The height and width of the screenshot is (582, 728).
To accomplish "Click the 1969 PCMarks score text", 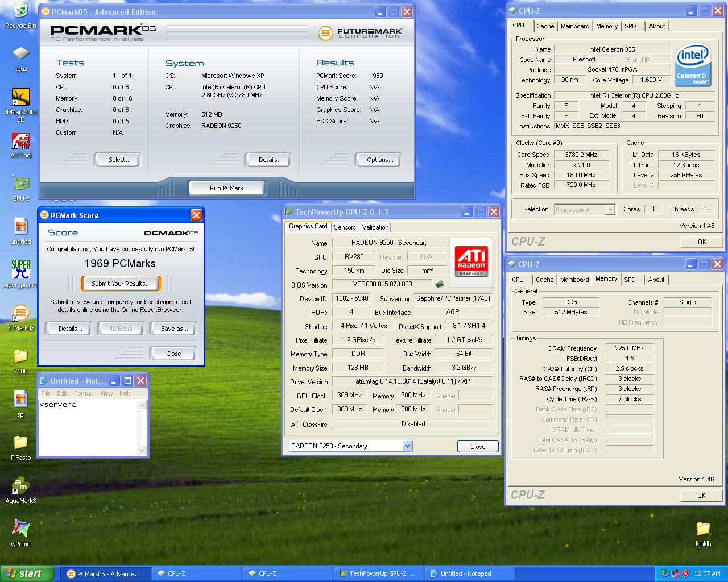I will click(x=120, y=264).
